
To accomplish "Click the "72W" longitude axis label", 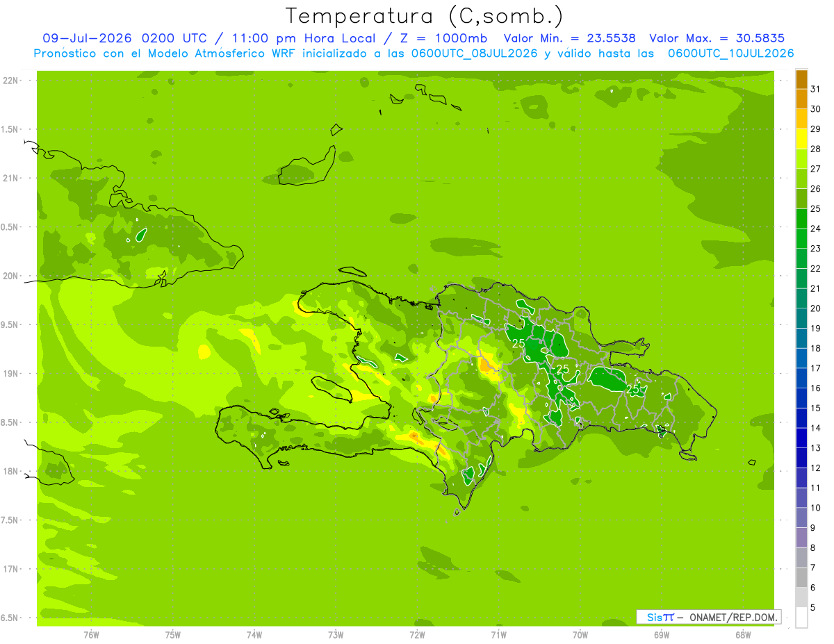I will tap(417, 634).
